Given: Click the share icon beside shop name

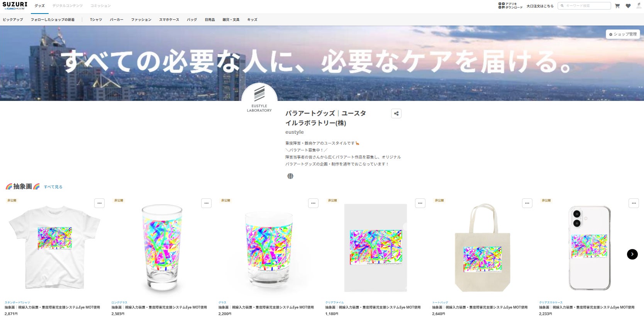Looking at the screenshot, I should [x=396, y=114].
